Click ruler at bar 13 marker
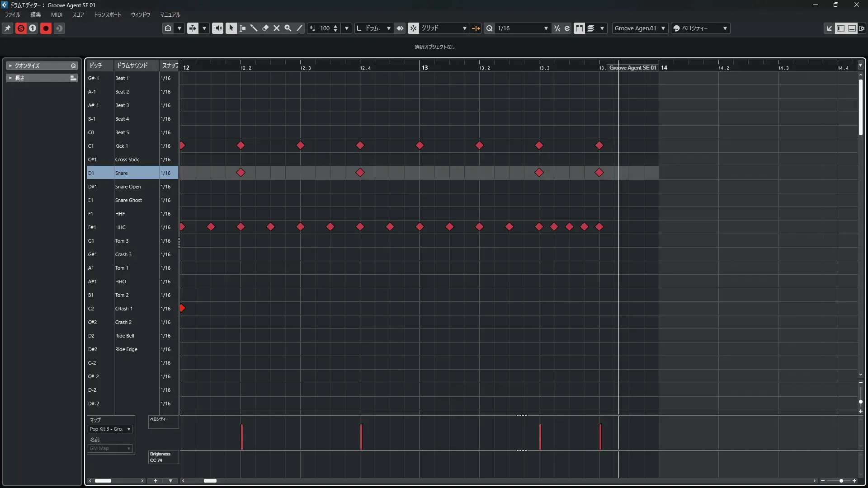Screen dimensions: 868x488 click(x=425, y=67)
